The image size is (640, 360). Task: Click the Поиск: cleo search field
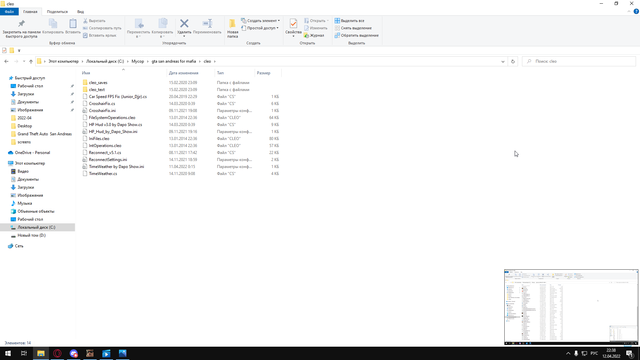click(x=578, y=61)
